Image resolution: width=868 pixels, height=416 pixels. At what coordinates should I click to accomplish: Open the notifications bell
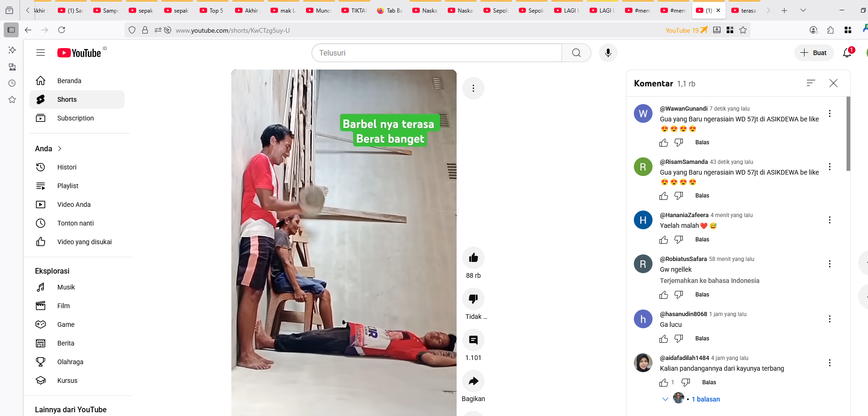pos(847,53)
